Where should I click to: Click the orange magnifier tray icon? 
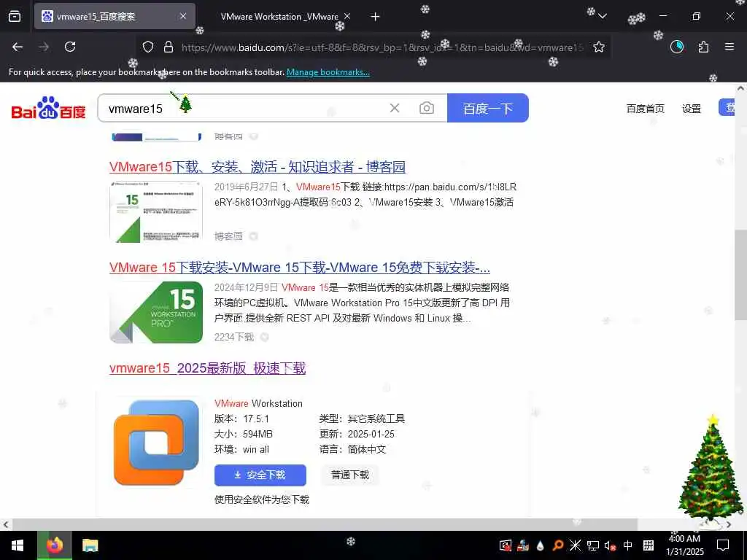557,545
